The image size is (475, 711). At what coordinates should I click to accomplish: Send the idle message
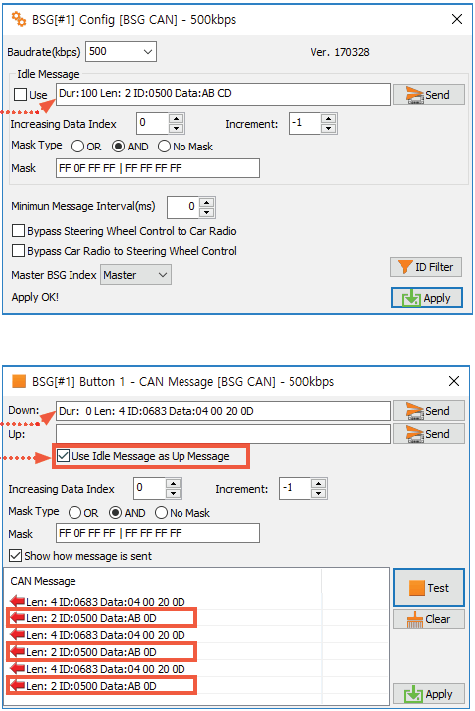tap(428, 95)
